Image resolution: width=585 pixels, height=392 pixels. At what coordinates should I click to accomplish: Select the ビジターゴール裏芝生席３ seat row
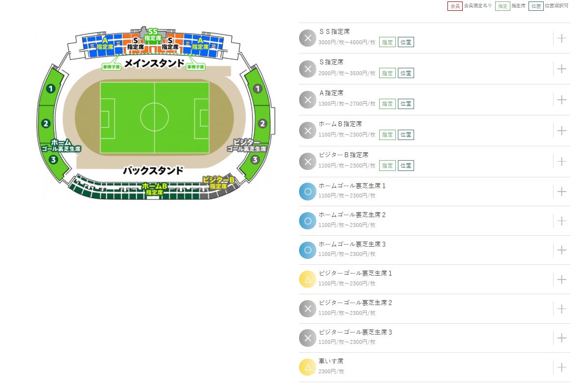coord(434,338)
